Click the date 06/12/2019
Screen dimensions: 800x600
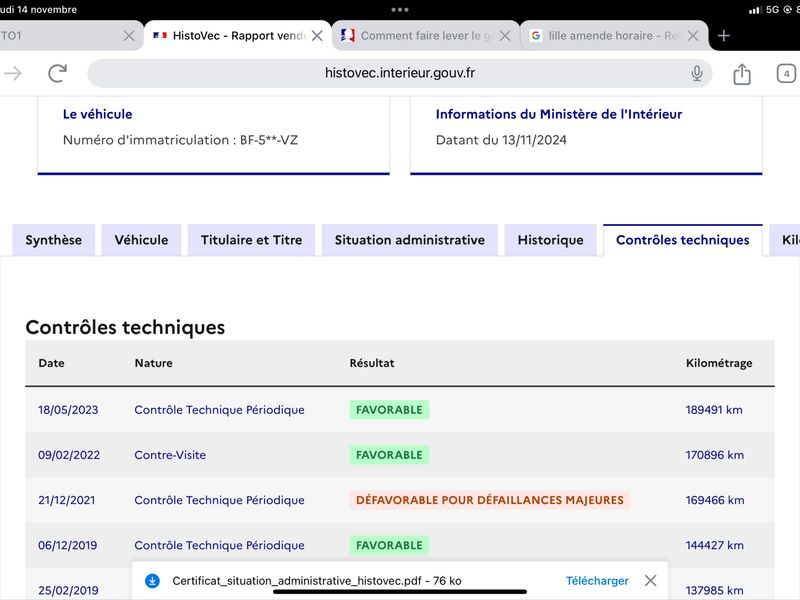click(x=67, y=545)
